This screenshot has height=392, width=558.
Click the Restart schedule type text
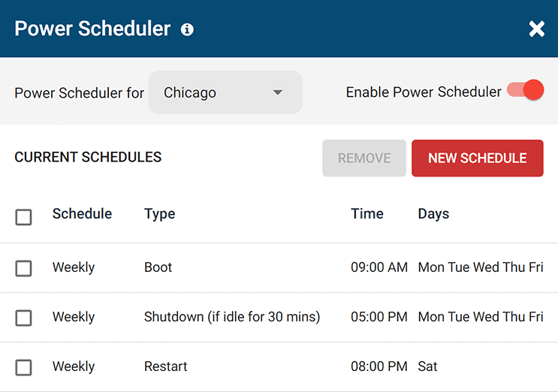166,366
